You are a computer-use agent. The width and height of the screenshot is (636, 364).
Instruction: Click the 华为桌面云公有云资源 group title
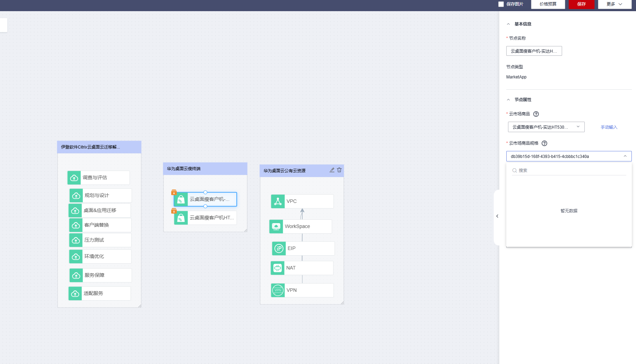[x=285, y=171]
